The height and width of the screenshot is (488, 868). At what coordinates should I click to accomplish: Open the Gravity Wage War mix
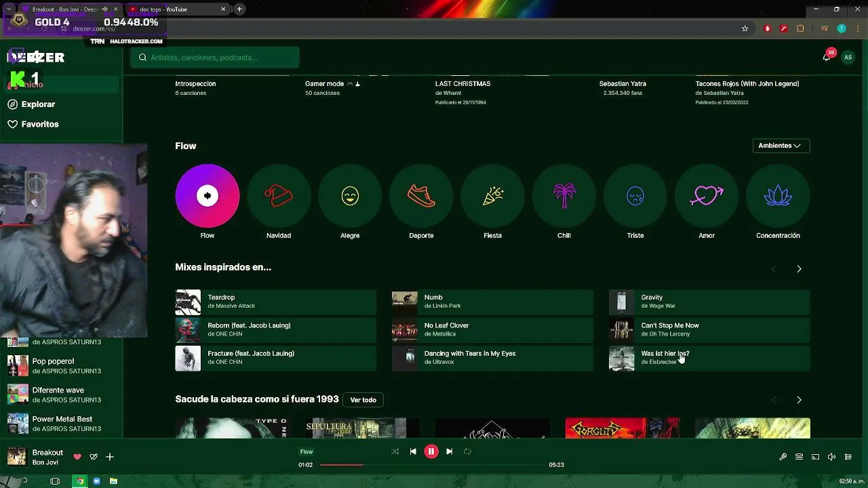tap(709, 302)
